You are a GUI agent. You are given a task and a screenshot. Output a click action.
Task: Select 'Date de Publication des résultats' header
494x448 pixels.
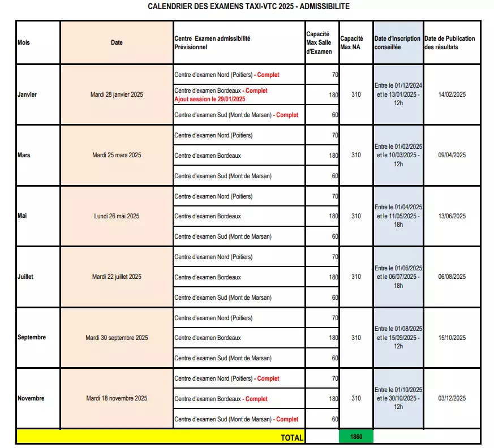(x=450, y=42)
